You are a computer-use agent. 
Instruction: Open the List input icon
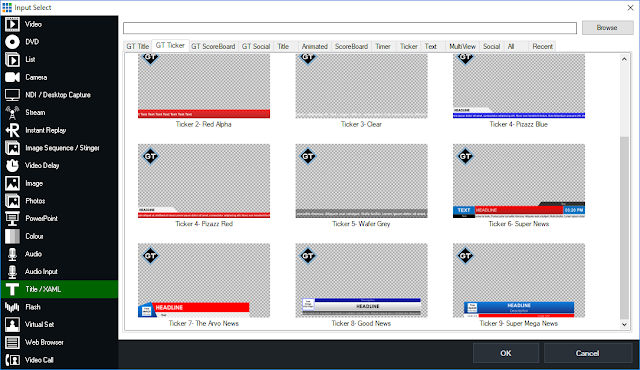pos(12,60)
